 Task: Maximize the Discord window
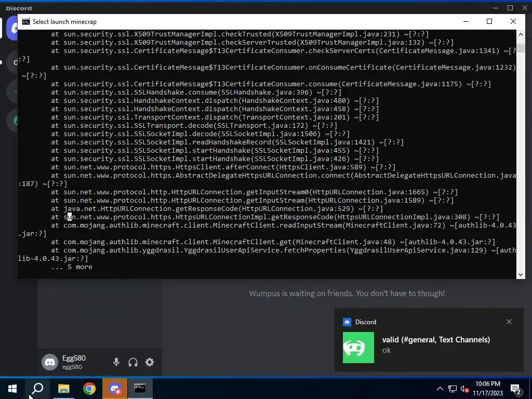[x=510, y=8]
